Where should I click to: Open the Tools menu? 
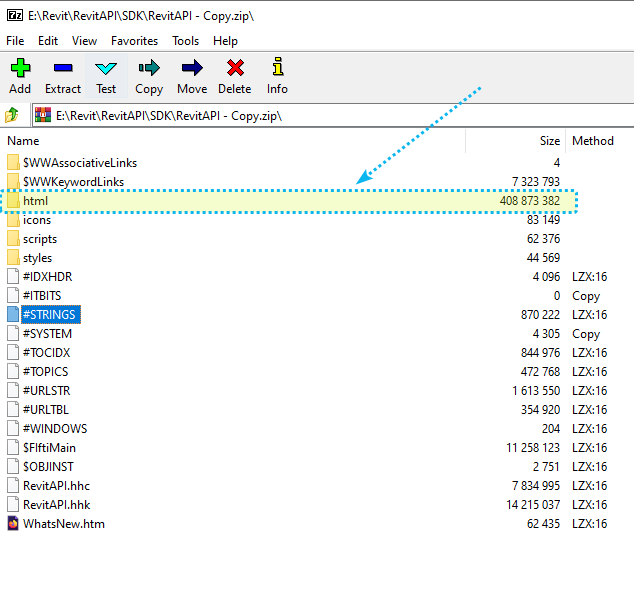185,41
